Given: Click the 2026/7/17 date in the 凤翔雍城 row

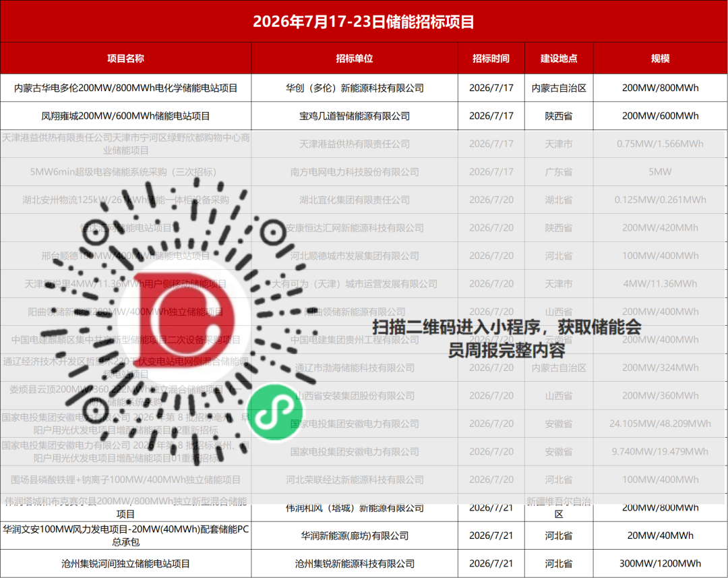Looking at the screenshot, I should (491, 116).
